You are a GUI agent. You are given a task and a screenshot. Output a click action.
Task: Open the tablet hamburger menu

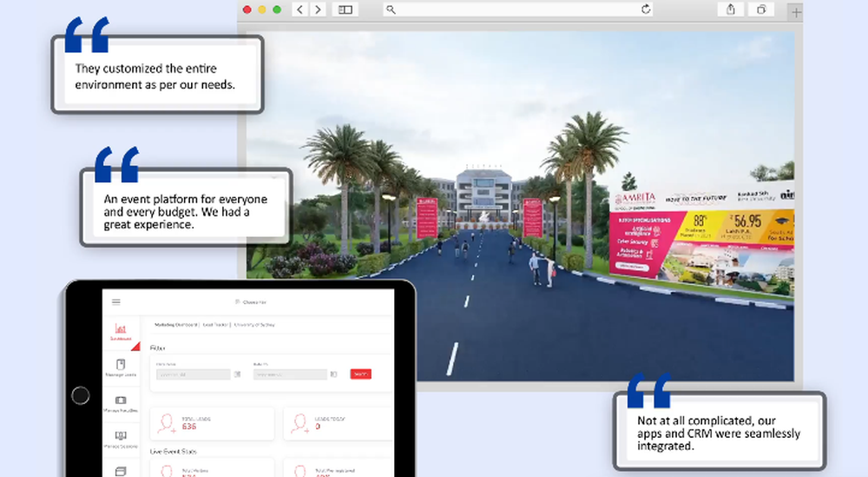[x=116, y=302]
